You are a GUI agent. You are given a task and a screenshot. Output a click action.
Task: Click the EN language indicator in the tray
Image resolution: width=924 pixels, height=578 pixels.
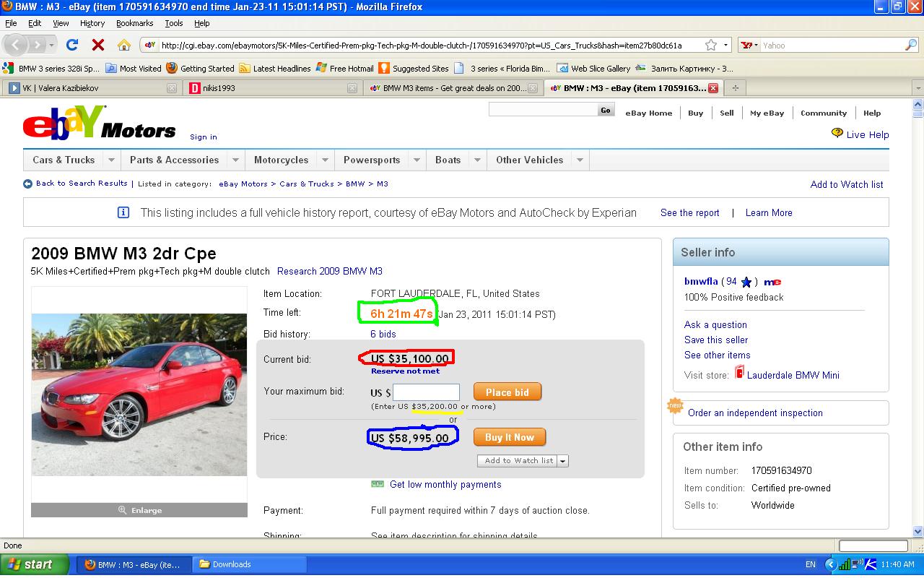pos(811,564)
